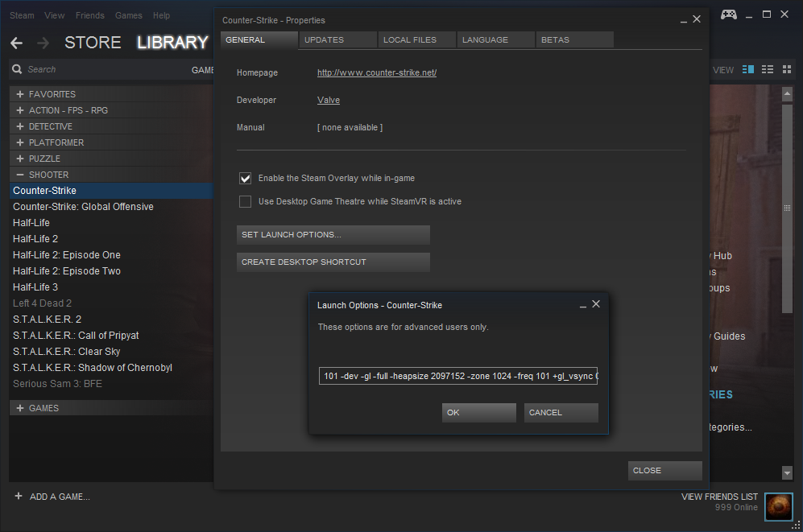The height and width of the screenshot is (532, 803).
Task: Close the Properties window with X
Action: click(x=697, y=19)
